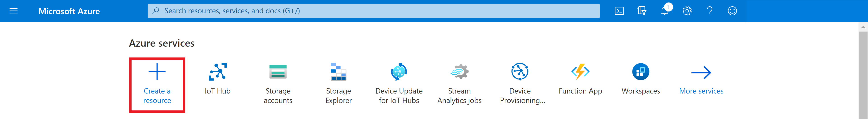The height and width of the screenshot is (119, 868).
Task: Open the notifications bell
Action: [665, 11]
